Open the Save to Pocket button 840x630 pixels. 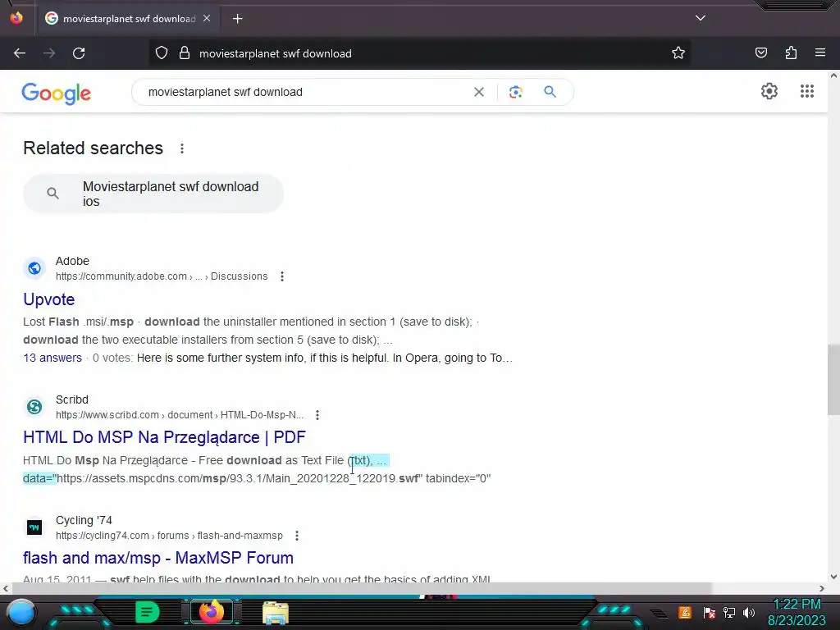761,52
